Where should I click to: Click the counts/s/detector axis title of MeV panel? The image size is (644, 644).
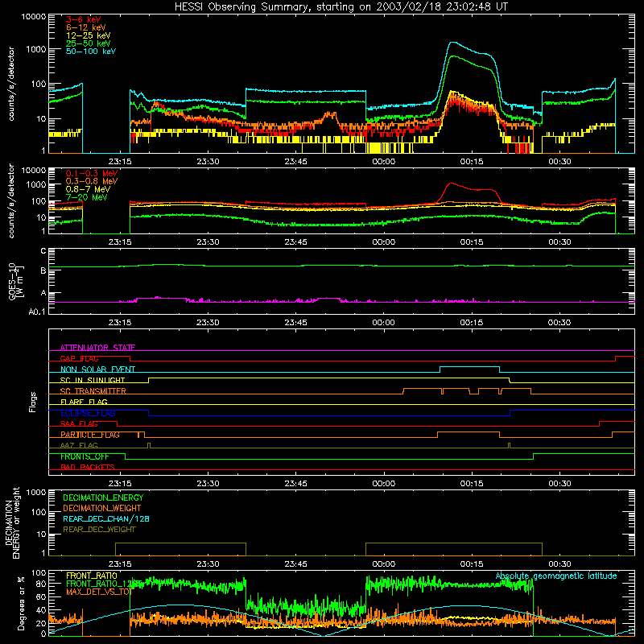coord(11,201)
